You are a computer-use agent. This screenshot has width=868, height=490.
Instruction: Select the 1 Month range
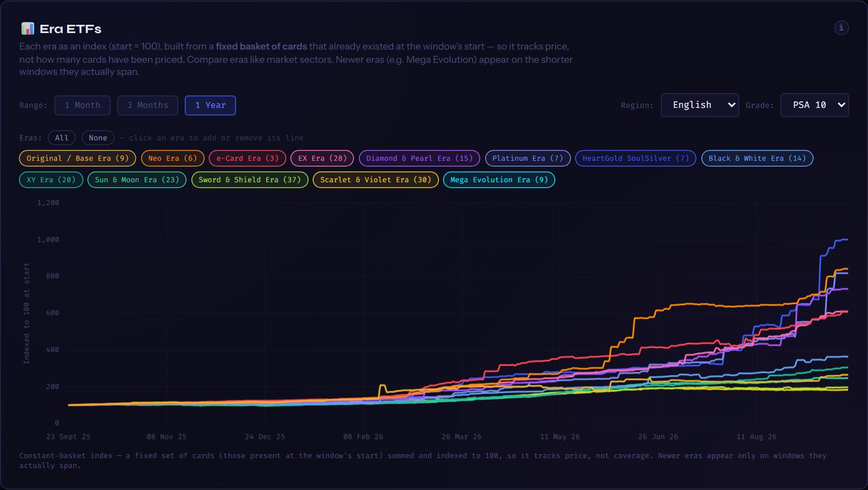coord(83,105)
